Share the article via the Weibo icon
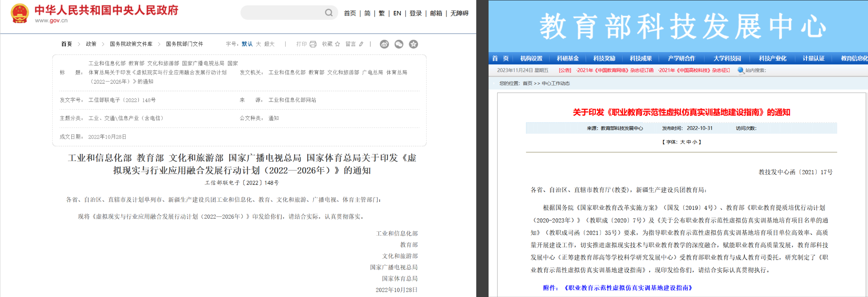 (x=384, y=44)
